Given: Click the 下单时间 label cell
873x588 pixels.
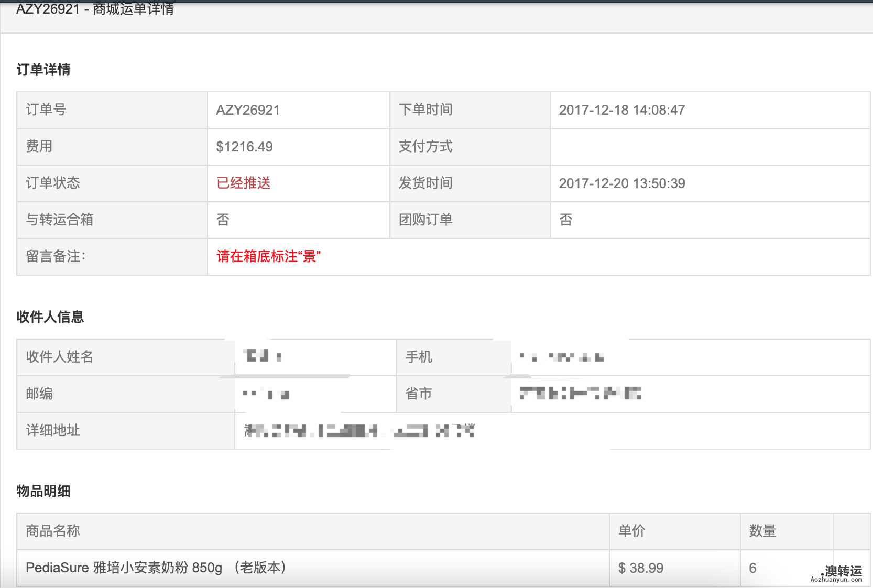Looking at the screenshot, I should tap(470, 110).
